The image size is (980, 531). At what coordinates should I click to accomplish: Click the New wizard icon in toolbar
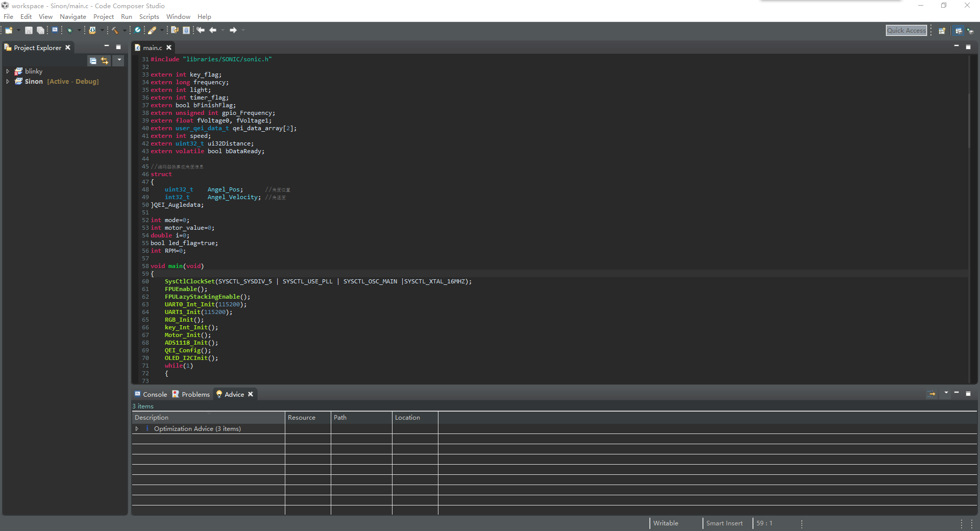(x=9, y=30)
